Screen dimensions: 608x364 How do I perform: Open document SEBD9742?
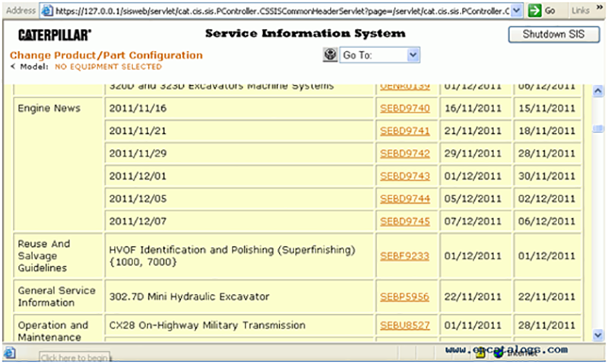(405, 154)
